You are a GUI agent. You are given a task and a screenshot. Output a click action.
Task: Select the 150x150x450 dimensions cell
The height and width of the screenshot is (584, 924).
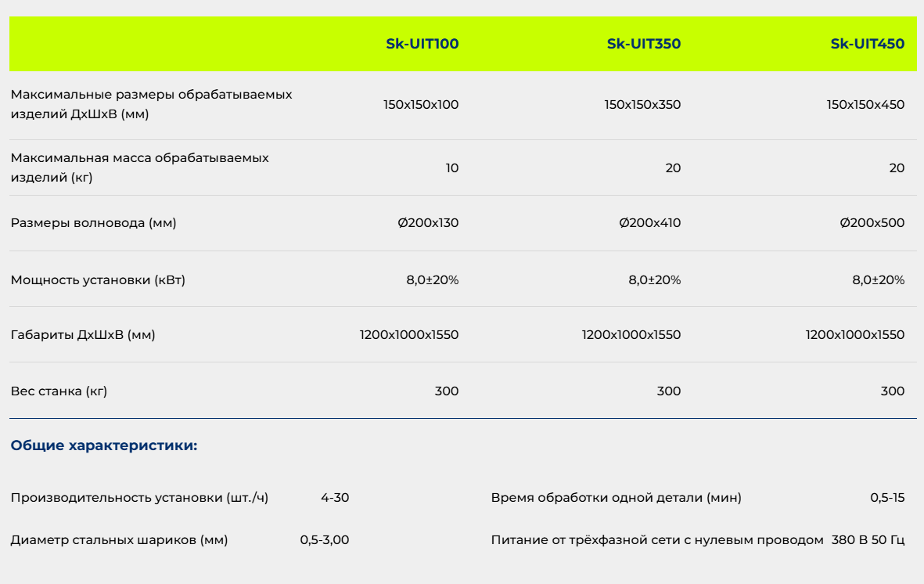tap(865, 104)
